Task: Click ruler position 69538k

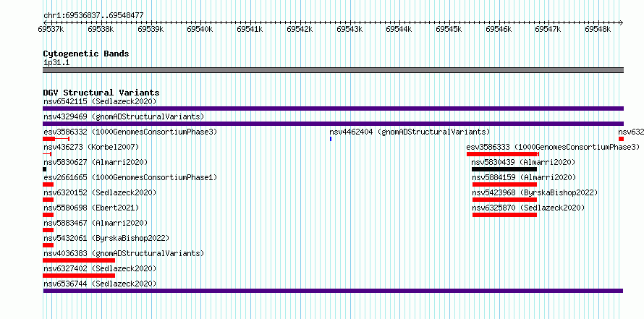Action: pos(101,29)
